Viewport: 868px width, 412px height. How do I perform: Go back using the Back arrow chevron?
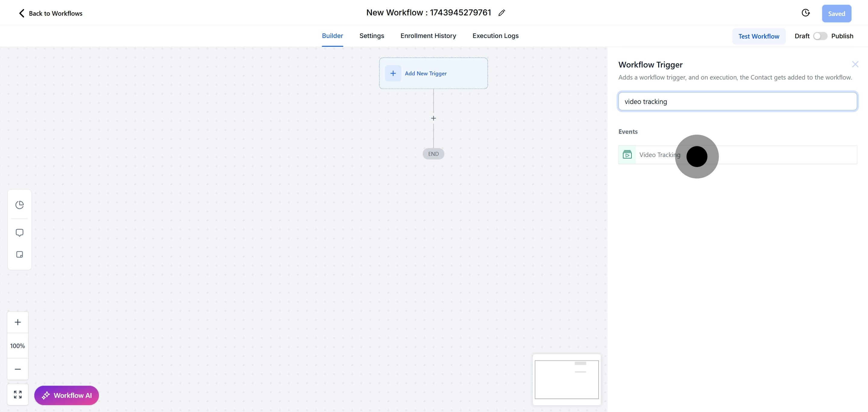(22, 13)
